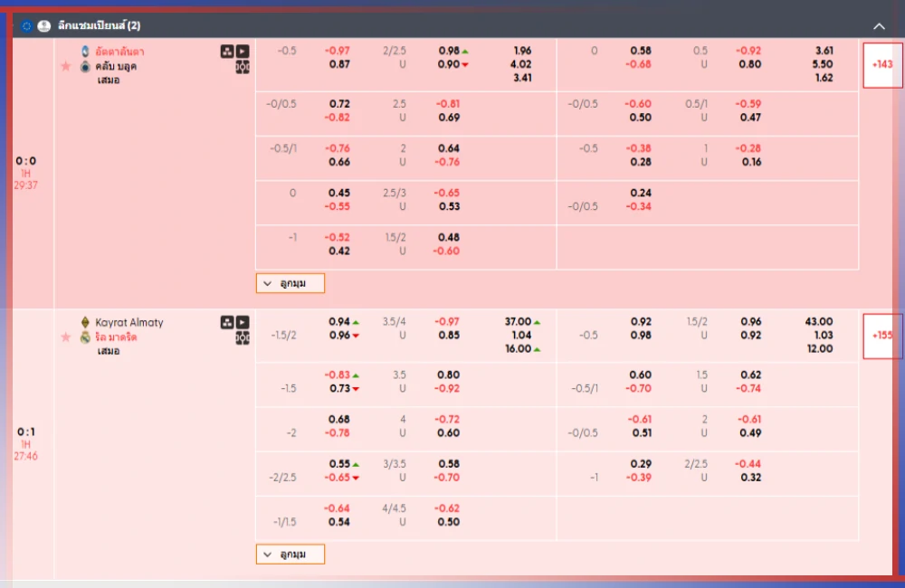Screen dimensions: 905x588
Task: Select the 43.00 first-half 1X2 odds
Action: (818, 322)
